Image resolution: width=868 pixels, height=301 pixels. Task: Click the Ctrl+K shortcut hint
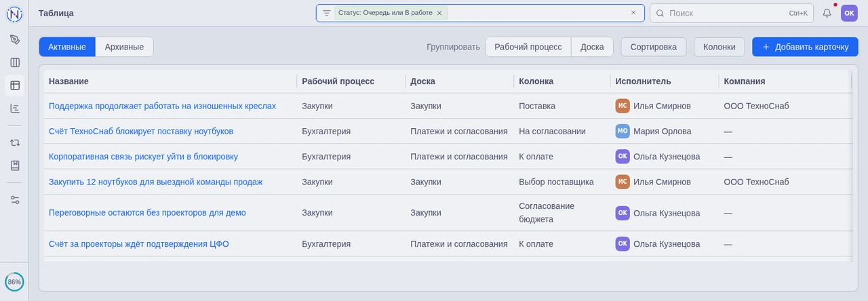[x=798, y=13]
